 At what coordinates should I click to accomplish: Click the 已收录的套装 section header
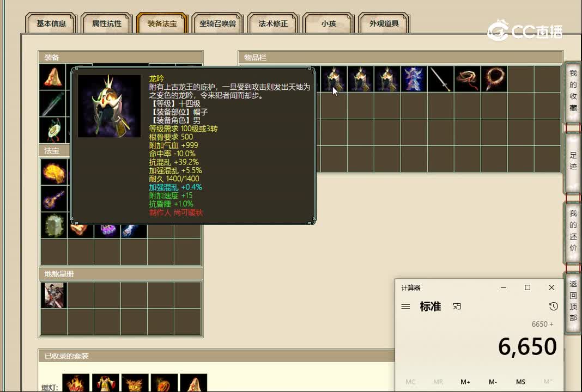(x=216, y=356)
